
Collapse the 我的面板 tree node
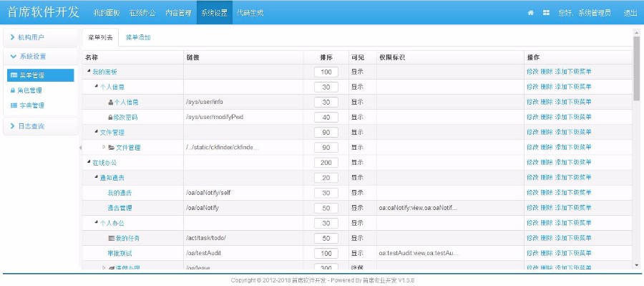coord(89,72)
